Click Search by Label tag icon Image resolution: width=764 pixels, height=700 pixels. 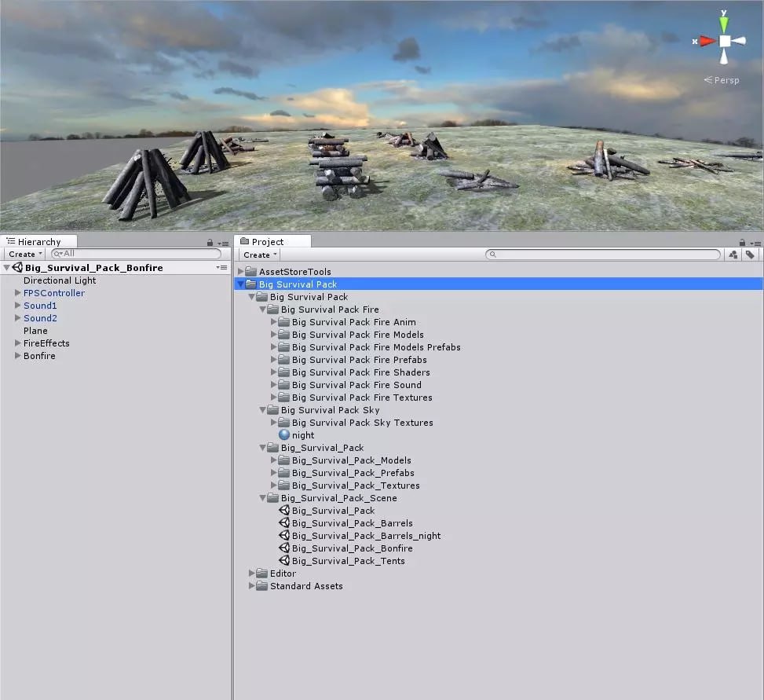pyautogui.click(x=750, y=255)
